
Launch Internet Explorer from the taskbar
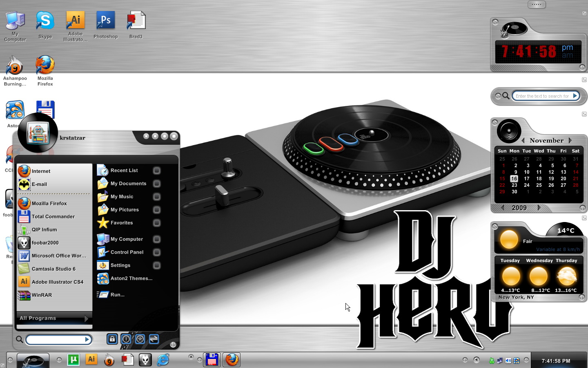(163, 360)
